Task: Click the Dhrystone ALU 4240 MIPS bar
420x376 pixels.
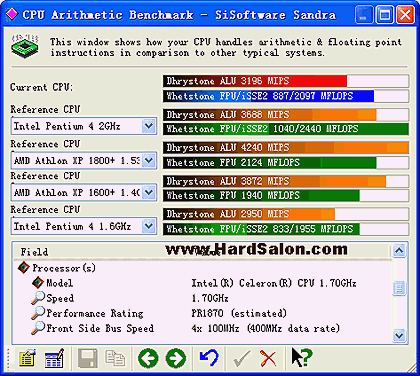Action: 286,147
